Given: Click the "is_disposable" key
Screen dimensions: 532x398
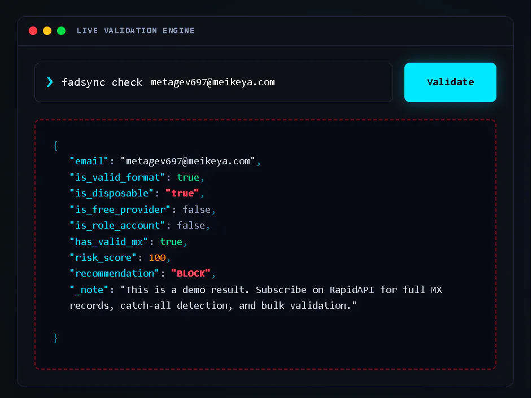Looking at the screenshot, I should [x=112, y=193].
